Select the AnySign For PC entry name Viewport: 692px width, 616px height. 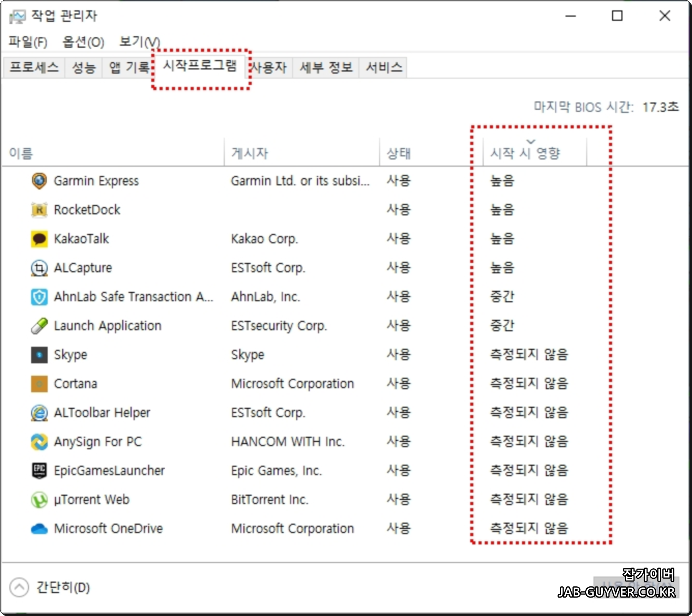point(98,442)
